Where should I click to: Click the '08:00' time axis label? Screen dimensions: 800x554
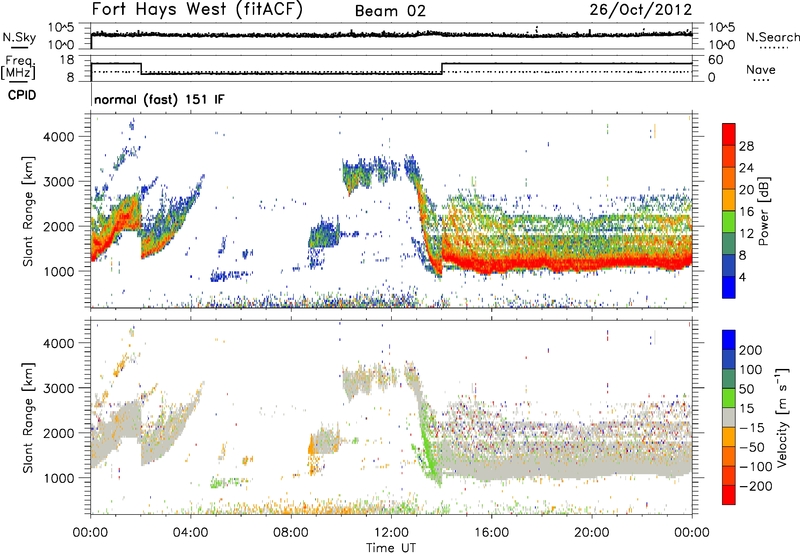pyautogui.click(x=291, y=533)
